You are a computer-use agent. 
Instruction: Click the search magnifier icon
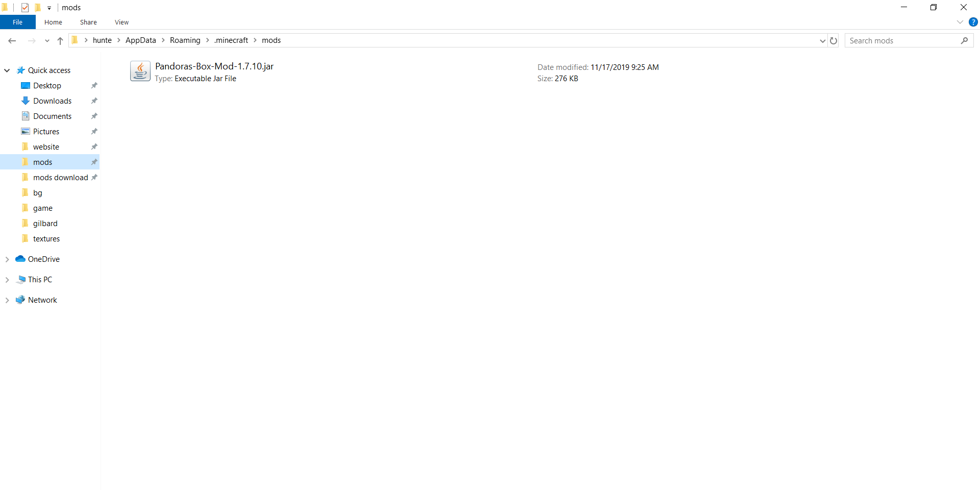point(964,41)
